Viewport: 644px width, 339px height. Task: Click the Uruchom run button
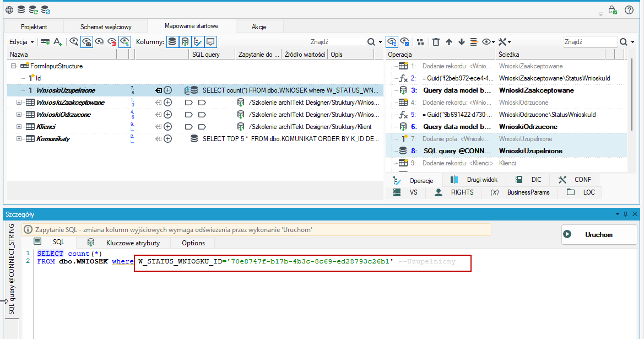coord(599,235)
